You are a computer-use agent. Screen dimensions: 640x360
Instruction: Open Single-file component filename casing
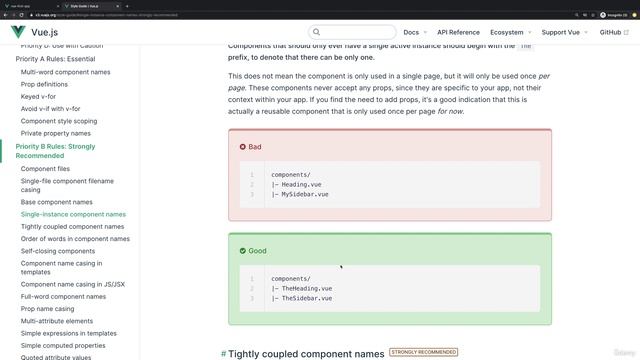point(67,185)
